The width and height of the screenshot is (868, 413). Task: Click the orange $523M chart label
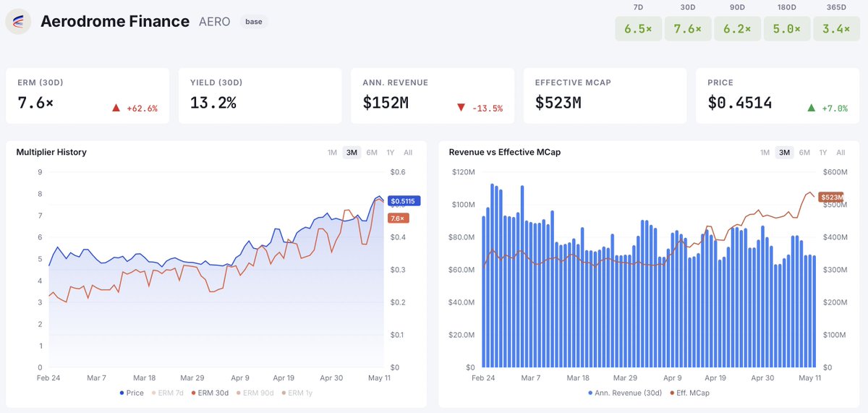(833, 197)
